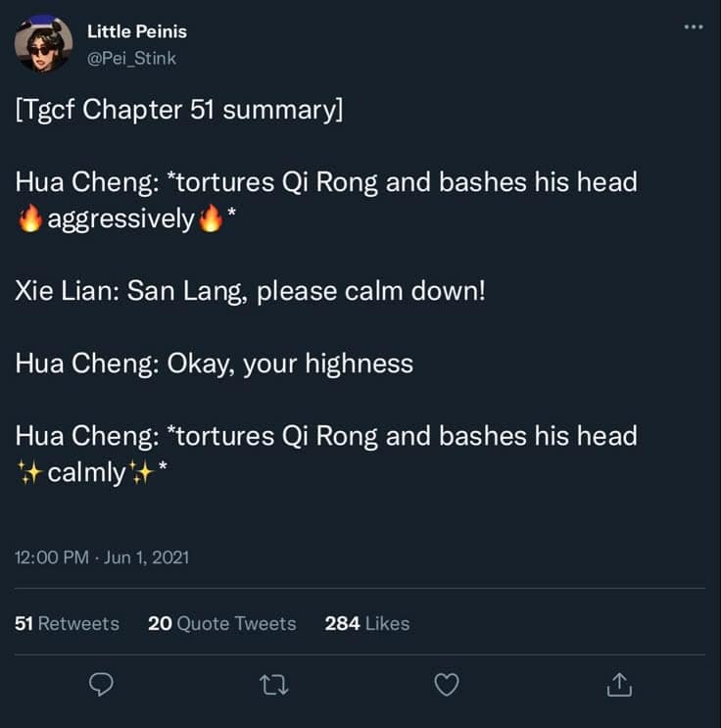
Task: Click the 12:00 PM timestamp
Action: coord(54,558)
